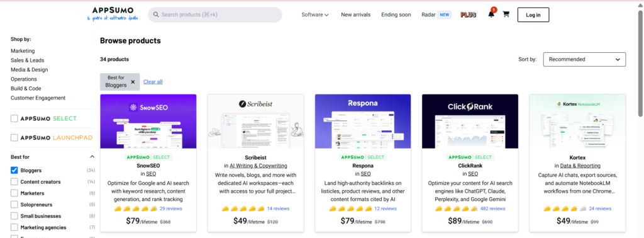Click the Respona product thumbnail

coord(363,122)
